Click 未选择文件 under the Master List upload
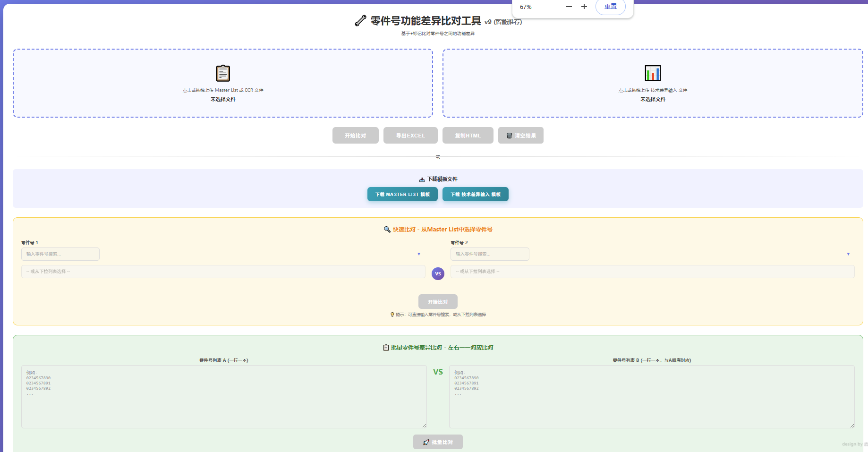The height and width of the screenshot is (452, 868). coord(223,99)
